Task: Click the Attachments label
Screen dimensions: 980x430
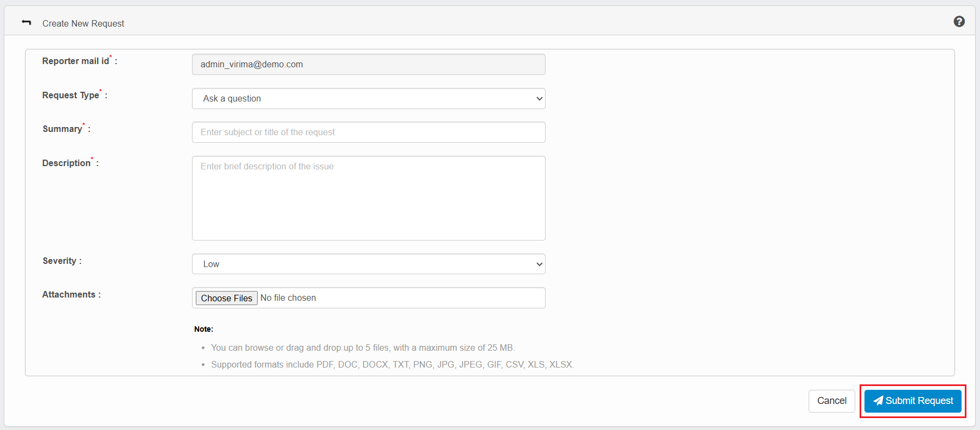Action: pyautogui.click(x=68, y=295)
